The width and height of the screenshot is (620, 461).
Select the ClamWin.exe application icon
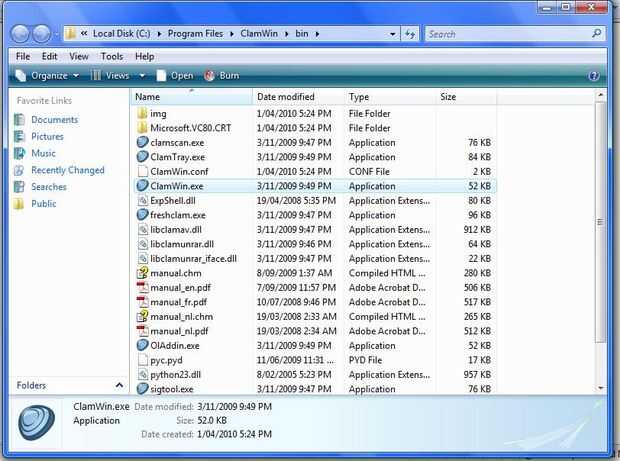pos(142,186)
